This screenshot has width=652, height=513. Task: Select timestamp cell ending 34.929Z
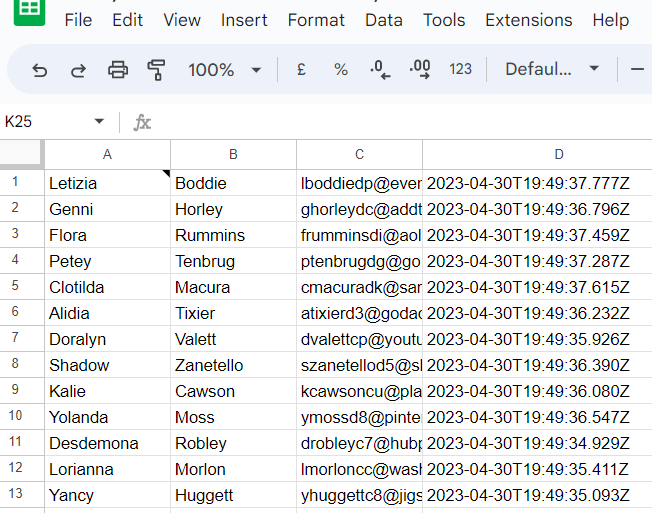pos(537,443)
